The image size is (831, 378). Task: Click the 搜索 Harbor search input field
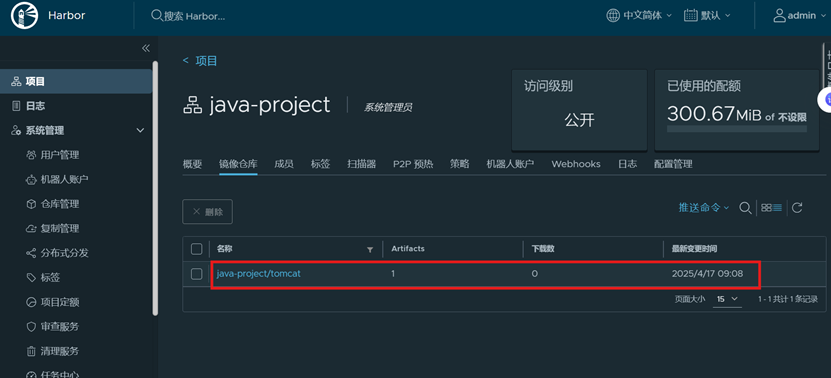[195, 16]
